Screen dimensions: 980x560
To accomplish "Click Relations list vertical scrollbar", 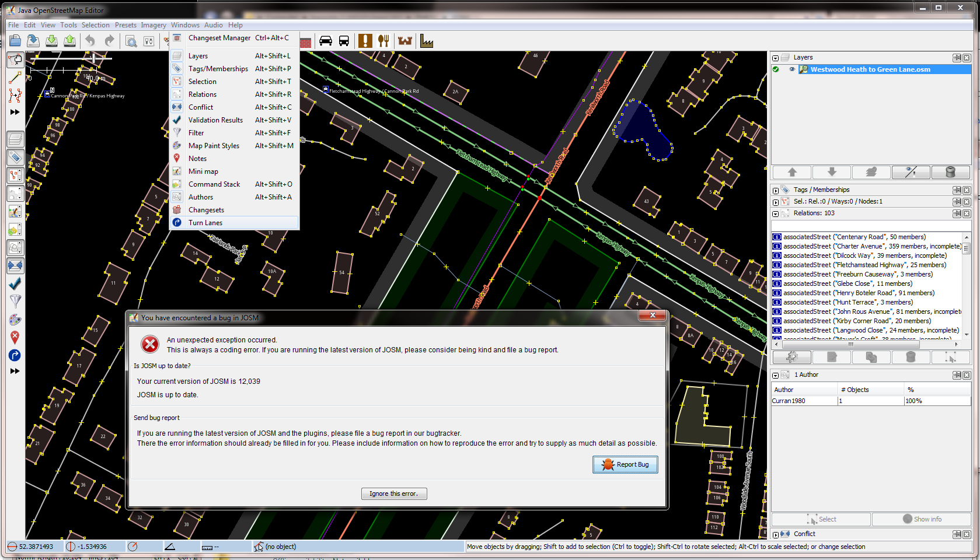I will click(967, 286).
